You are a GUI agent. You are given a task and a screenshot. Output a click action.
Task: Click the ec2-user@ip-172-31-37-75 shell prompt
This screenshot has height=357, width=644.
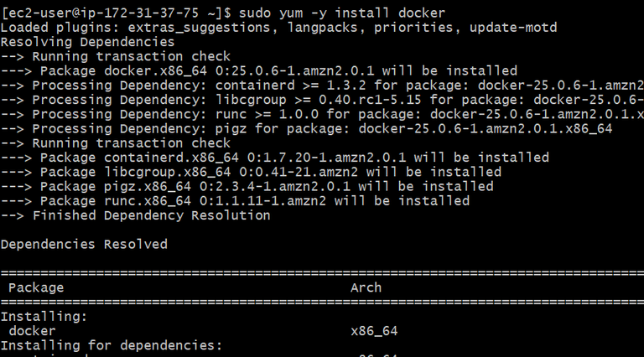click(x=113, y=13)
